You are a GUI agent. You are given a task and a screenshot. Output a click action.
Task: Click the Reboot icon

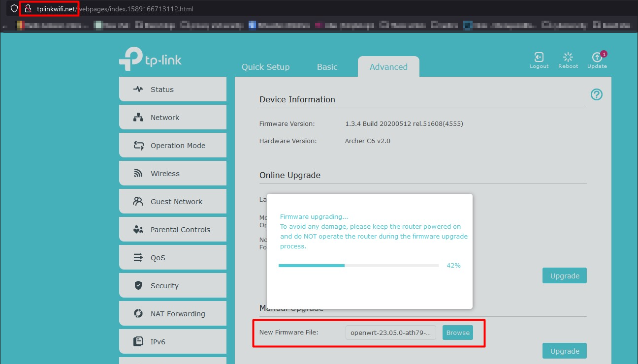[x=568, y=57]
